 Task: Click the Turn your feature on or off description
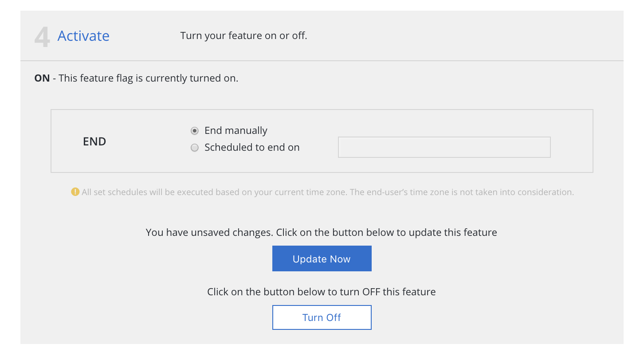243,35
